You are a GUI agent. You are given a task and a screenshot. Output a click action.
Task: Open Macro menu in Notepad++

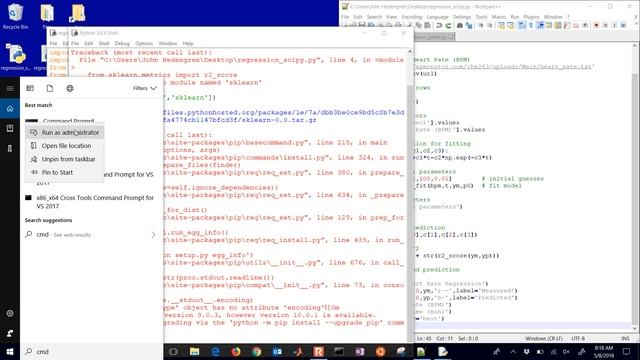click(x=498, y=17)
